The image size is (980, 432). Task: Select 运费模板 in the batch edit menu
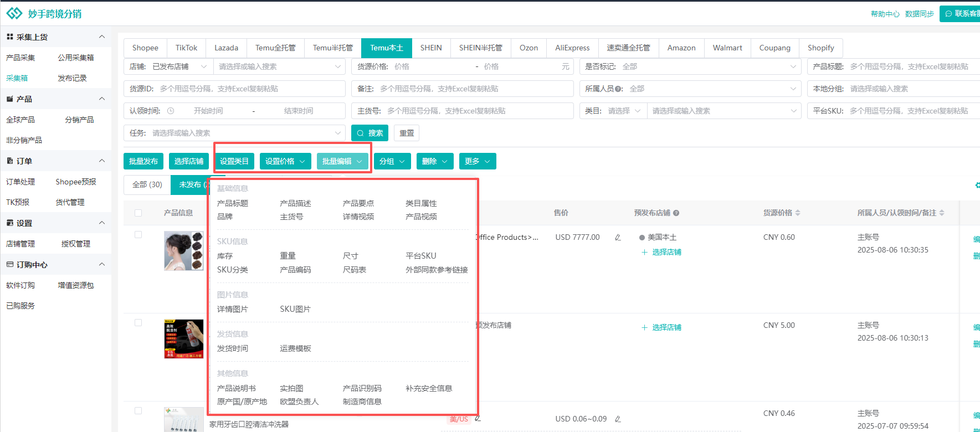coord(295,348)
